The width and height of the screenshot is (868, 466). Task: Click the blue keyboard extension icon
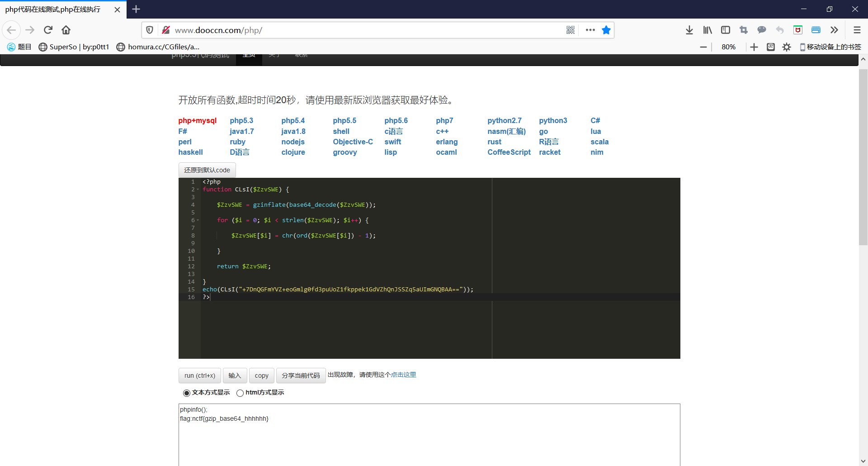816,30
